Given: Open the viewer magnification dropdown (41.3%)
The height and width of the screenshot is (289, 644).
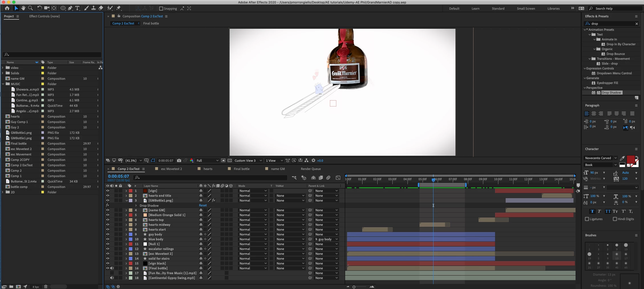Looking at the screenshot, I should click(133, 161).
